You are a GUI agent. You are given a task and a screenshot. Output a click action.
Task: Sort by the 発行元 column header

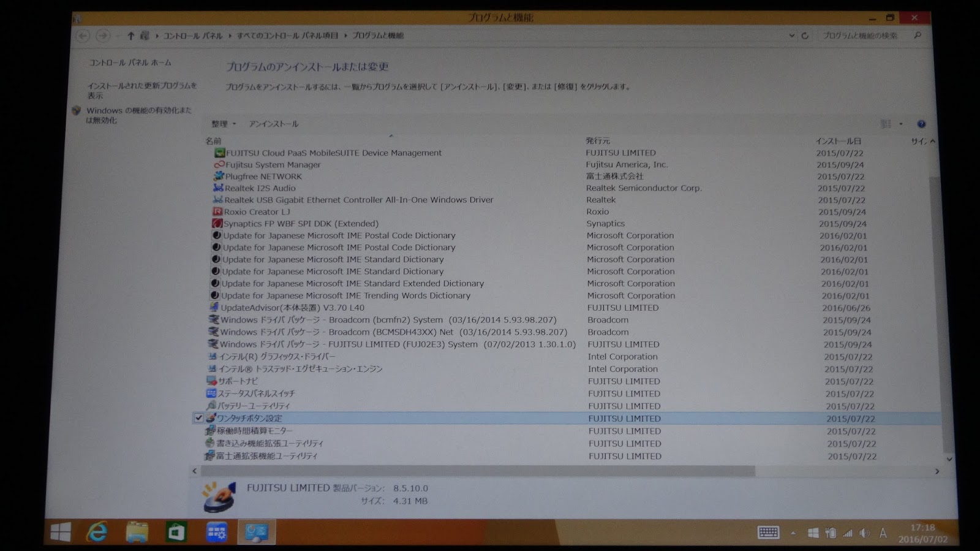(x=598, y=141)
